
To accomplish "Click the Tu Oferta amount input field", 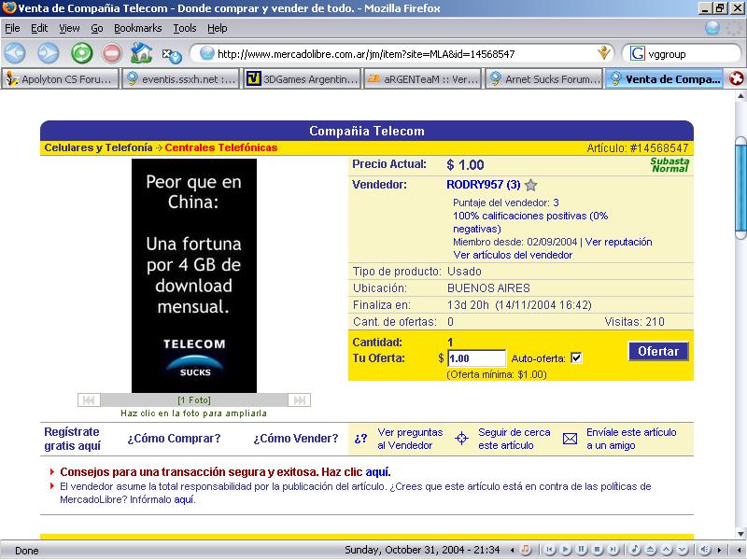I will 476,358.
